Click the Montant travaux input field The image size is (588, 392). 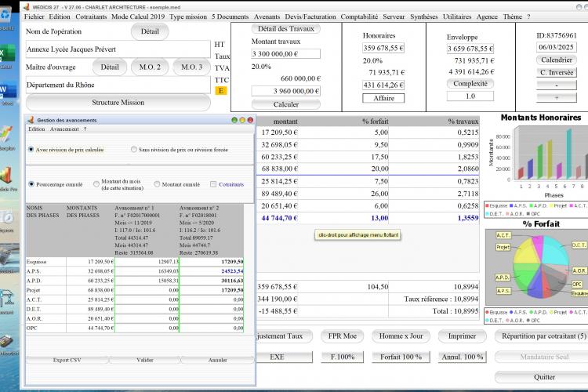pos(285,53)
